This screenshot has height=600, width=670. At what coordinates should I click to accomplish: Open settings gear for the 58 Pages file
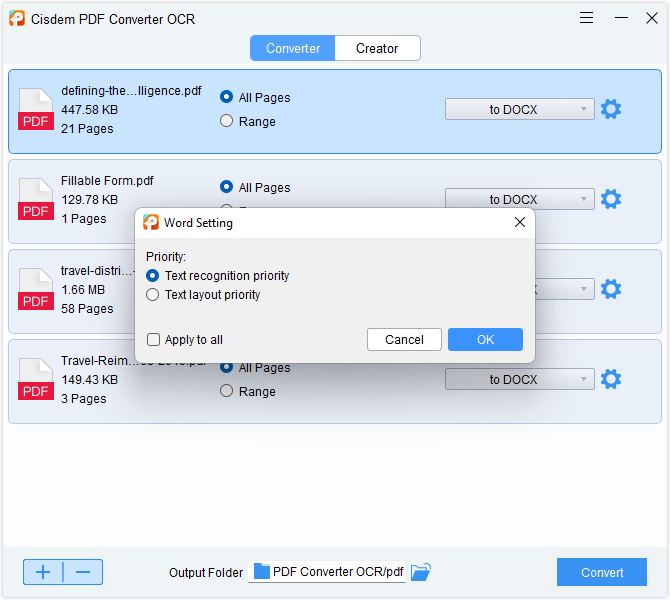coord(611,289)
